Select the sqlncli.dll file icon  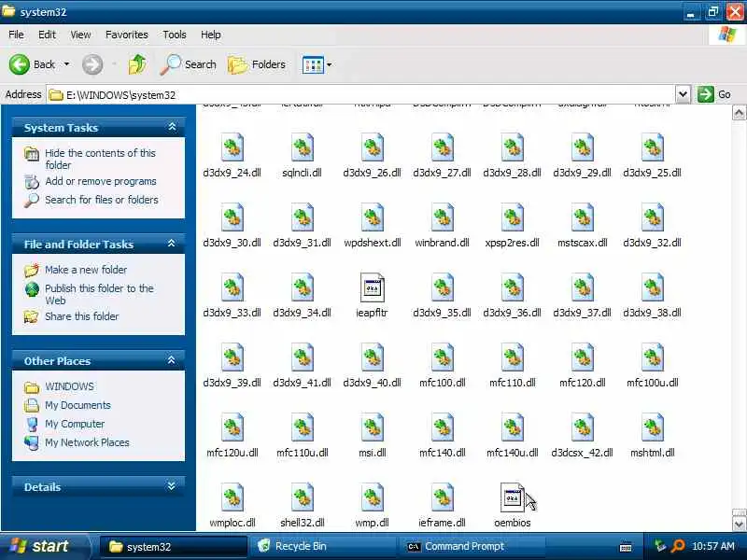point(303,147)
